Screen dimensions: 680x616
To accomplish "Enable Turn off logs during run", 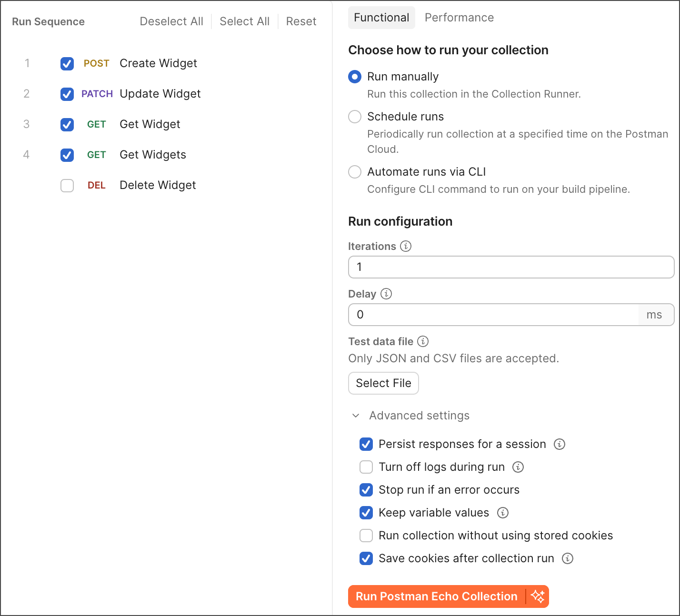I will [366, 467].
